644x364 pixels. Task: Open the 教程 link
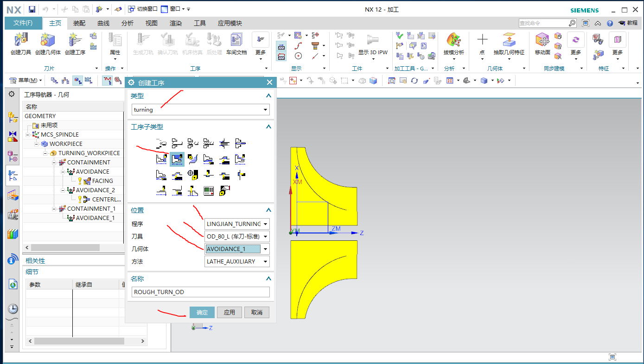click(x=628, y=23)
